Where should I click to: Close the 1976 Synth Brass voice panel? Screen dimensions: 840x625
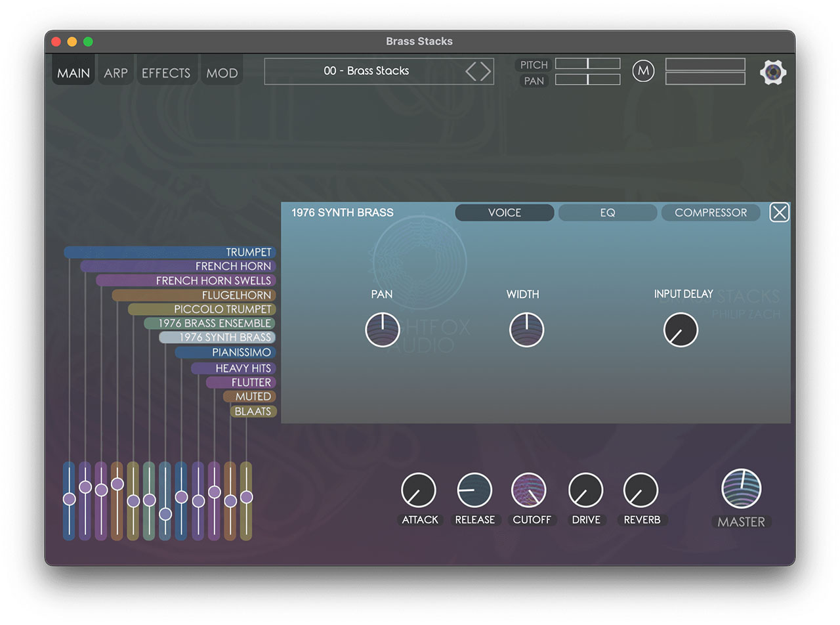click(x=778, y=213)
